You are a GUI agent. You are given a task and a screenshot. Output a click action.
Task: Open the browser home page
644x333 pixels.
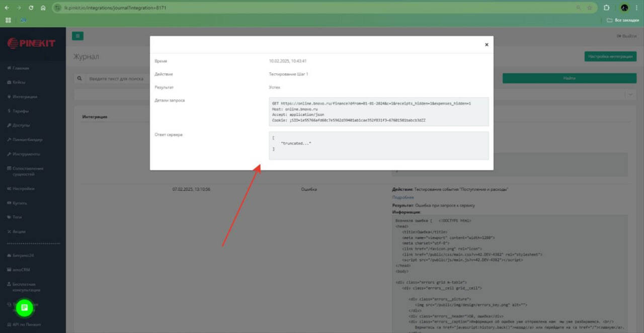43,8
